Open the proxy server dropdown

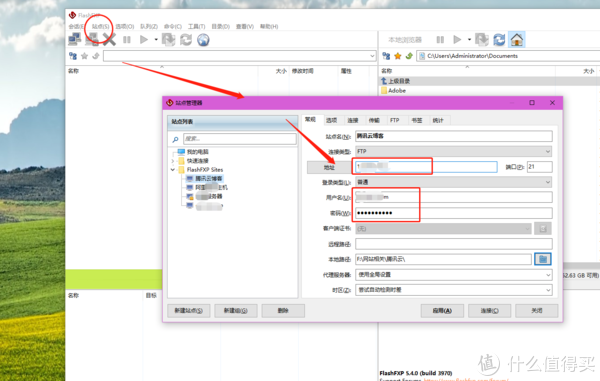(454, 275)
